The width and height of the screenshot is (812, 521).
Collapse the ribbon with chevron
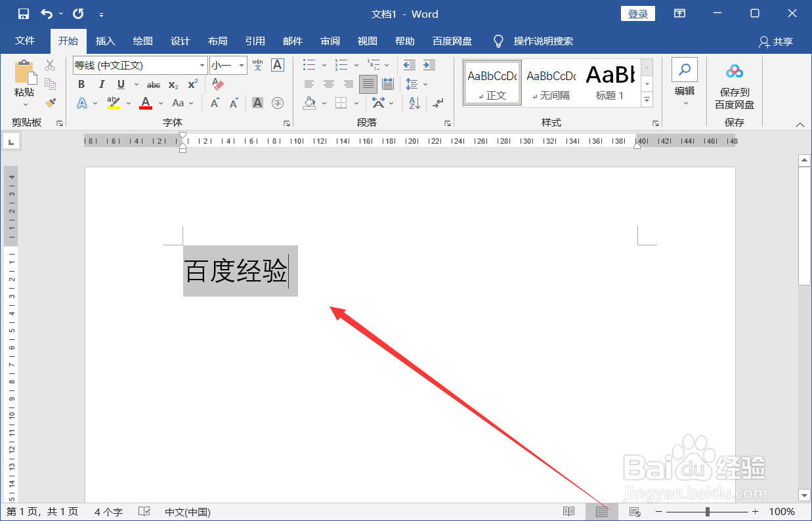click(800, 124)
